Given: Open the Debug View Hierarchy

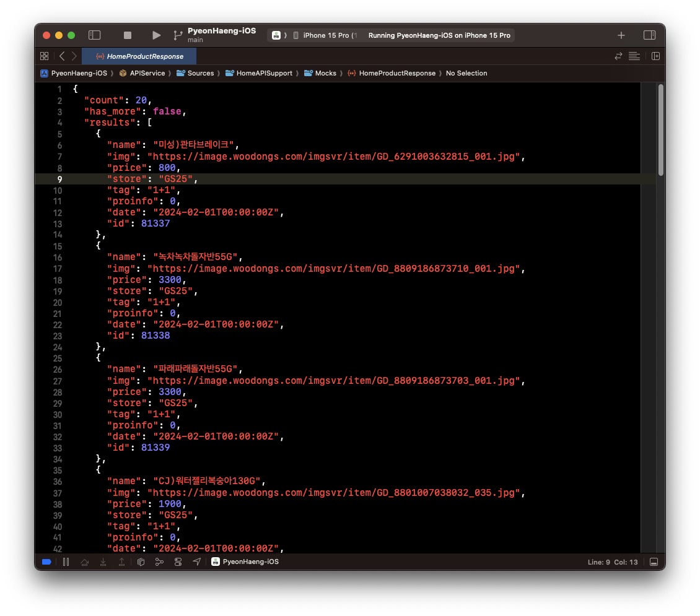Looking at the screenshot, I should point(141,562).
